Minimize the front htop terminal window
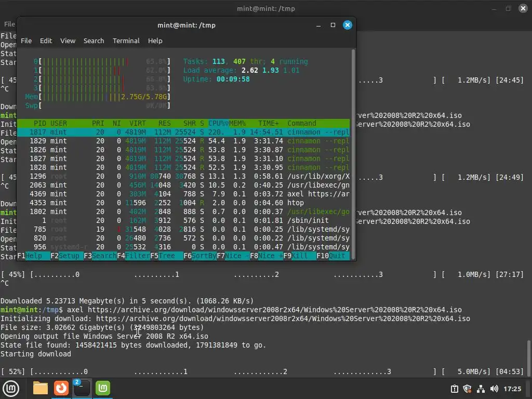The width and height of the screenshot is (532, 399). click(x=318, y=25)
